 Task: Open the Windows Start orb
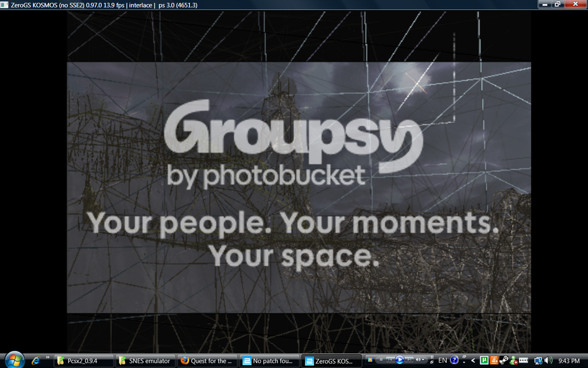tap(14, 360)
